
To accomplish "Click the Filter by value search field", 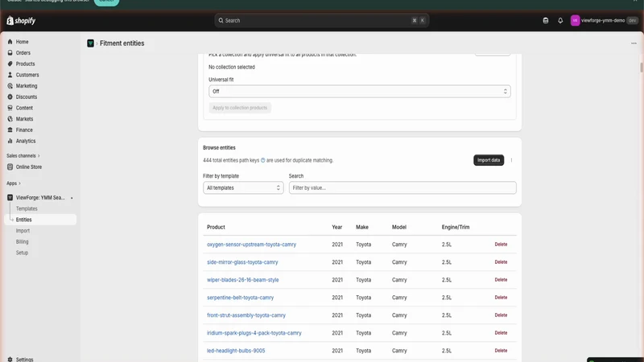I will (x=402, y=188).
